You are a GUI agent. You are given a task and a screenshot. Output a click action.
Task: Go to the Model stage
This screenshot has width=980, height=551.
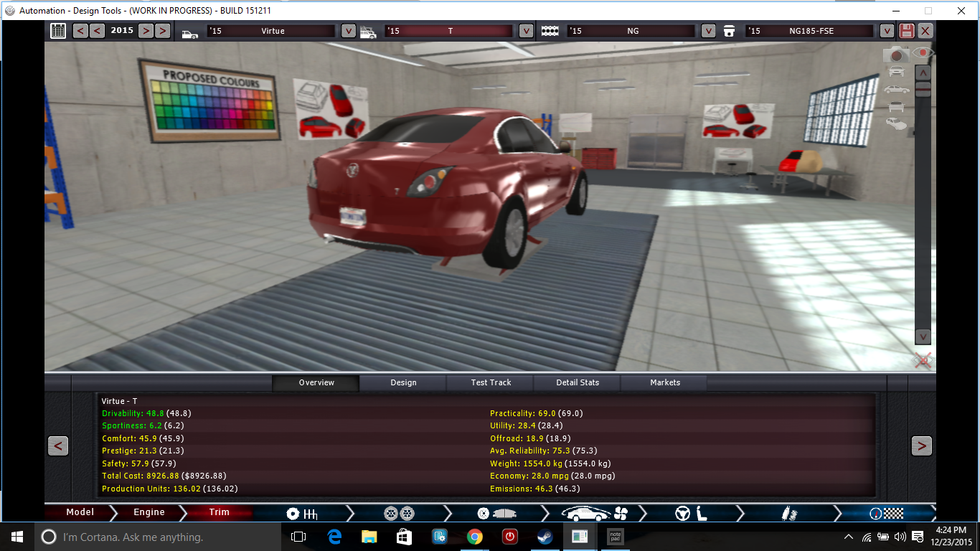[x=80, y=512]
